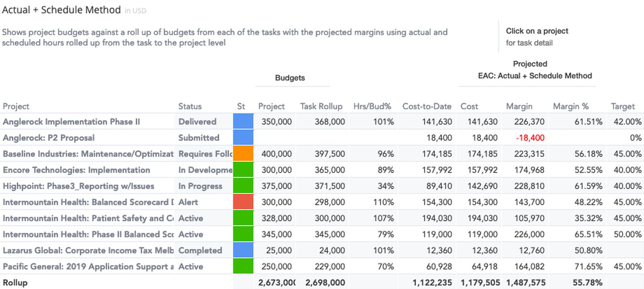Open Anglerock: P2 Proposal project row

coord(49,138)
